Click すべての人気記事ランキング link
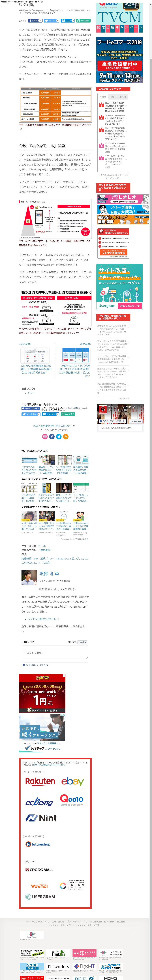Image resolution: width=152 pixels, height=980 pixels. click(114, 177)
